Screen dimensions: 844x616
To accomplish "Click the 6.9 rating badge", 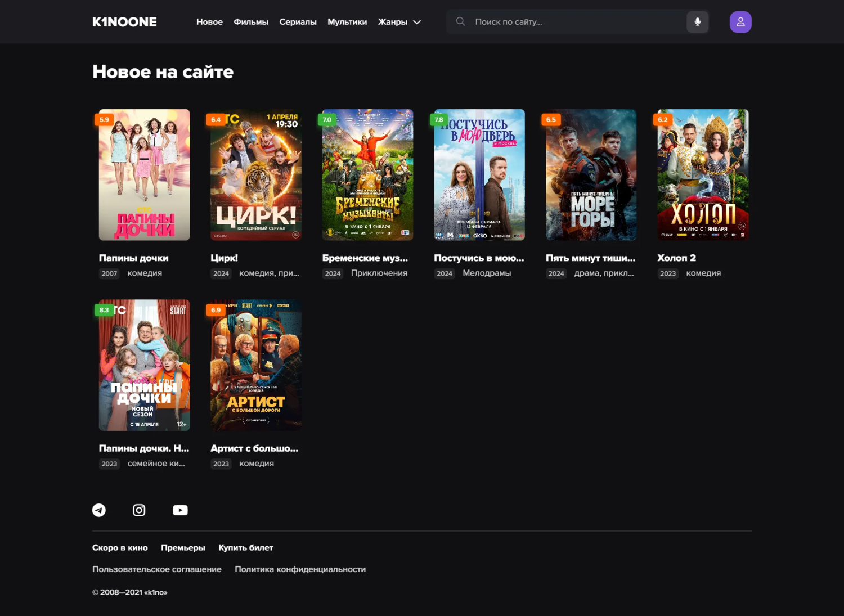I will (x=216, y=310).
